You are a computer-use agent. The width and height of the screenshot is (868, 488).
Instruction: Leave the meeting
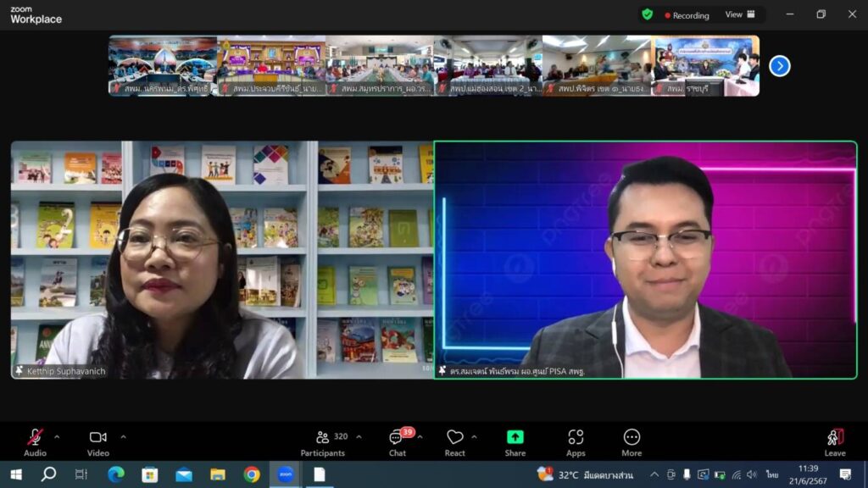[x=835, y=443]
